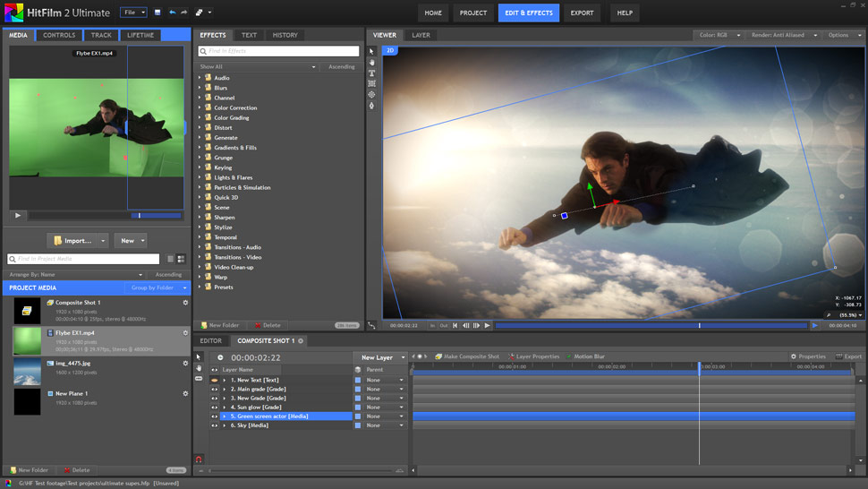868x489 pixels.
Task: Click in the Find in Effects search box
Action: (x=278, y=52)
